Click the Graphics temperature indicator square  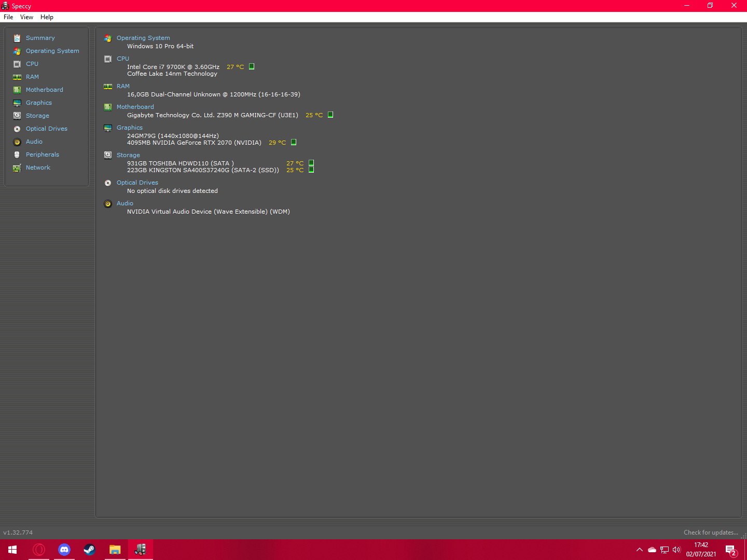[294, 142]
